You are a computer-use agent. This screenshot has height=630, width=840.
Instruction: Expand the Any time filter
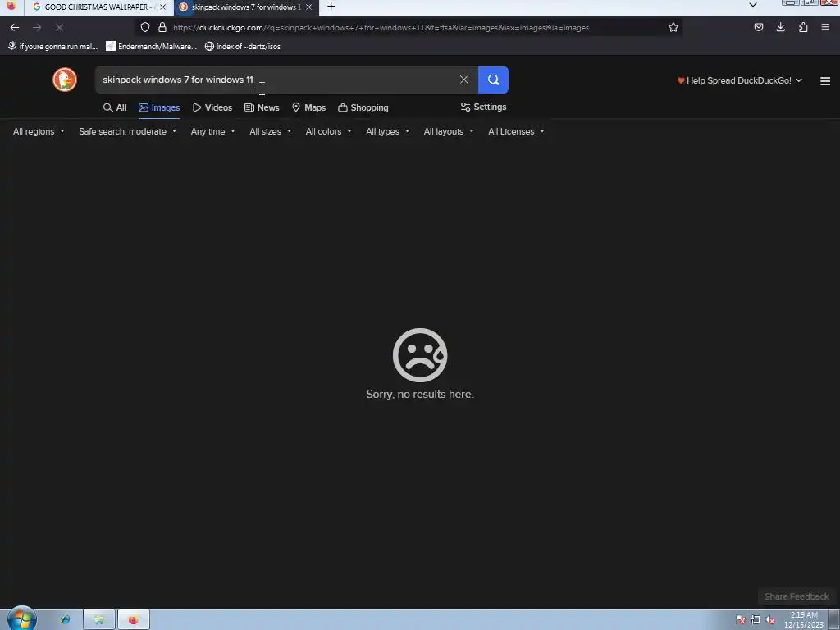(212, 131)
